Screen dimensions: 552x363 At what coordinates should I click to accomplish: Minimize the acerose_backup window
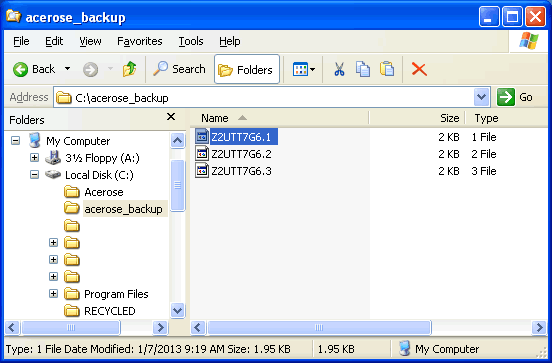pos(489,17)
